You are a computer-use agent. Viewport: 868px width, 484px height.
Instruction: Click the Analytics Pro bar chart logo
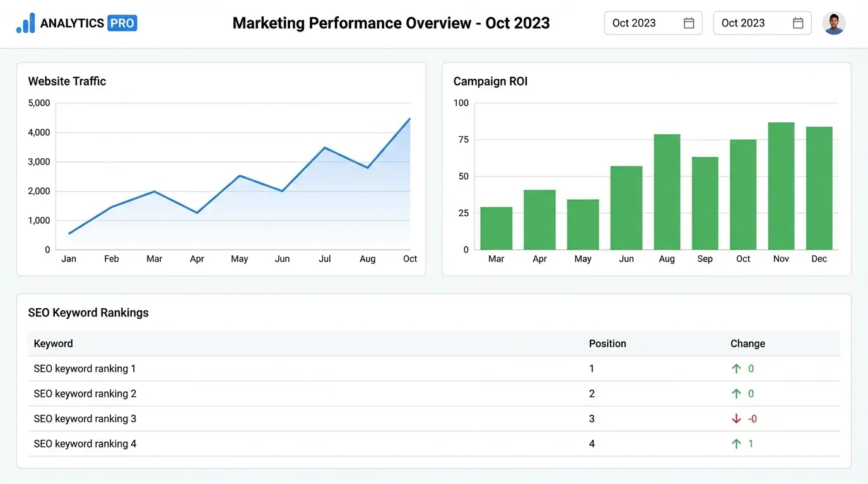click(24, 23)
